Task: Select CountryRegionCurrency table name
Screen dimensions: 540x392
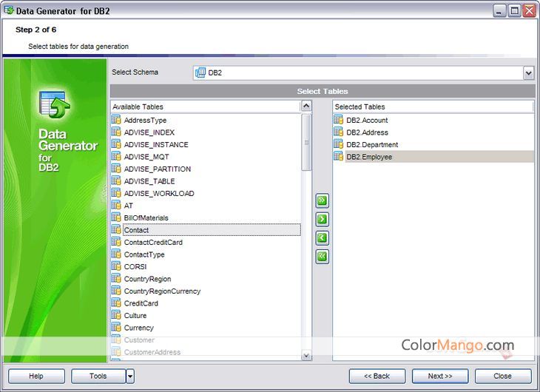Action: pyautogui.click(x=162, y=291)
